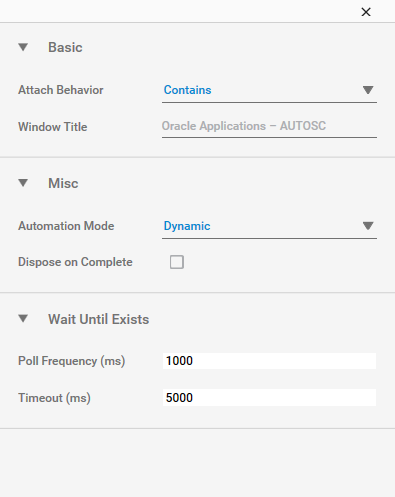The height and width of the screenshot is (497, 395).
Task: Select the Dynamic value in Automation Mode
Action: [x=187, y=226]
